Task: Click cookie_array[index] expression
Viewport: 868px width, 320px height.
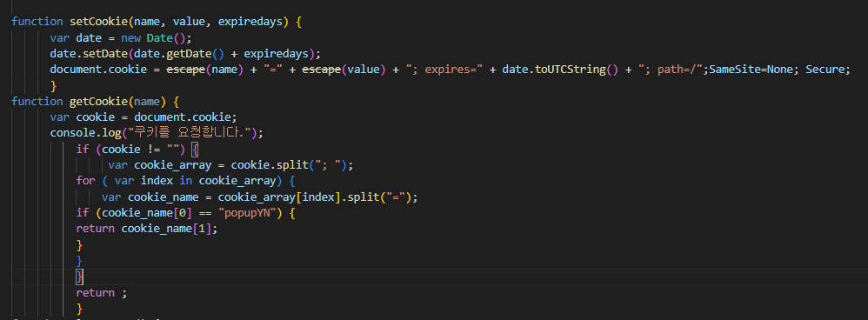Action: (279, 197)
